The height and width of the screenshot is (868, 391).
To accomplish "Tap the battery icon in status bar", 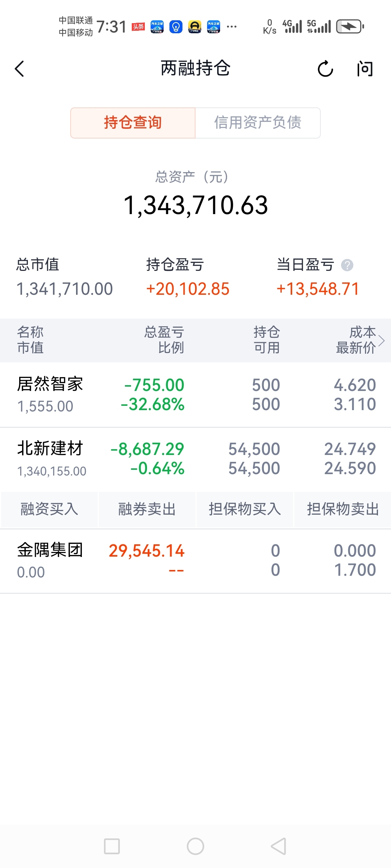I will pyautogui.click(x=350, y=27).
